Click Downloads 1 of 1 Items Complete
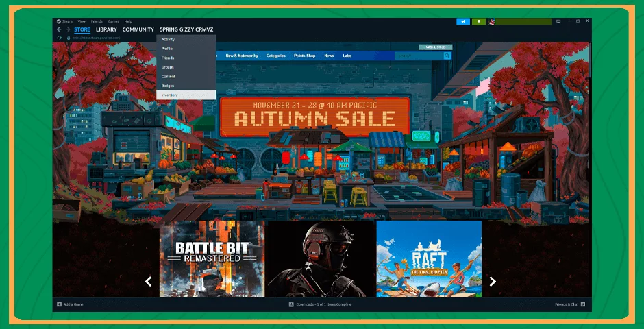The height and width of the screenshot is (329, 644). (323, 304)
